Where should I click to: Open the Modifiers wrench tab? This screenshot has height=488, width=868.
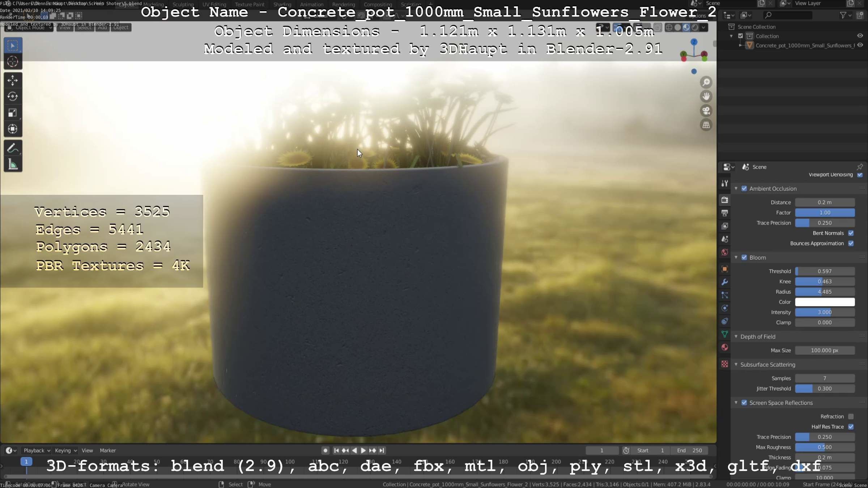pyautogui.click(x=724, y=282)
